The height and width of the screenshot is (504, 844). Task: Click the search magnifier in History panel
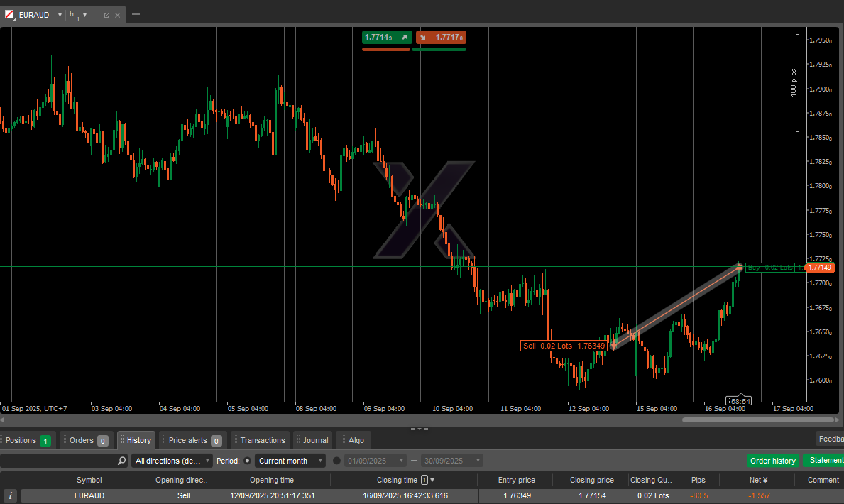pos(121,461)
